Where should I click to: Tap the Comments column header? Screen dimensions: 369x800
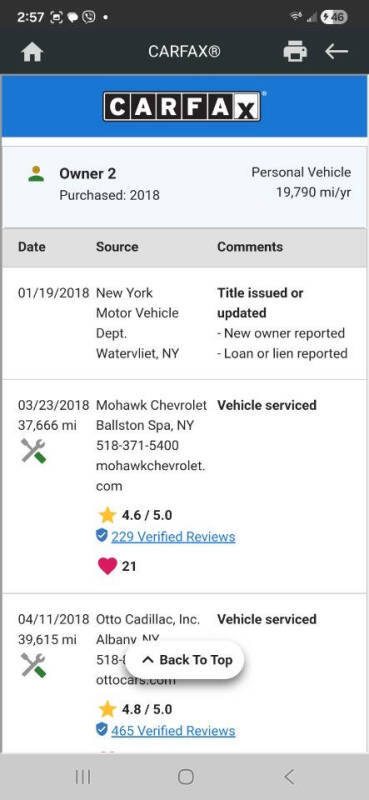pyautogui.click(x=250, y=247)
